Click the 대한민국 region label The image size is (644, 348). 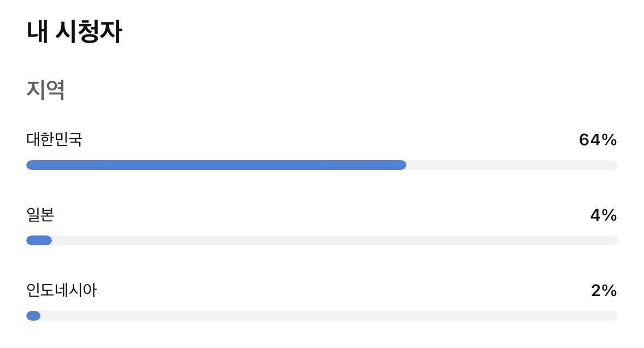(x=55, y=140)
